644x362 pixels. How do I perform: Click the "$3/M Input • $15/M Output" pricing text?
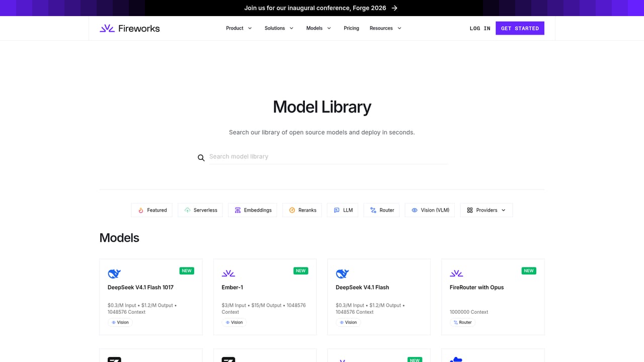point(252,305)
